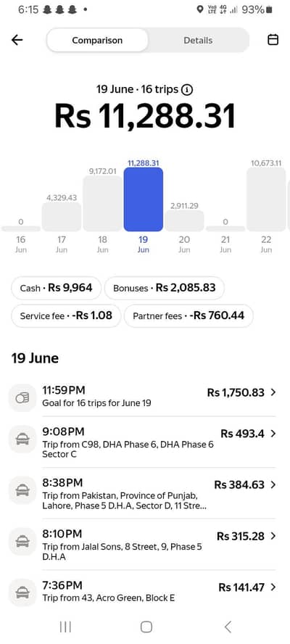Tap the Cash Rs 9,964 chip
The image size is (290, 644).
tap(57, 288)
